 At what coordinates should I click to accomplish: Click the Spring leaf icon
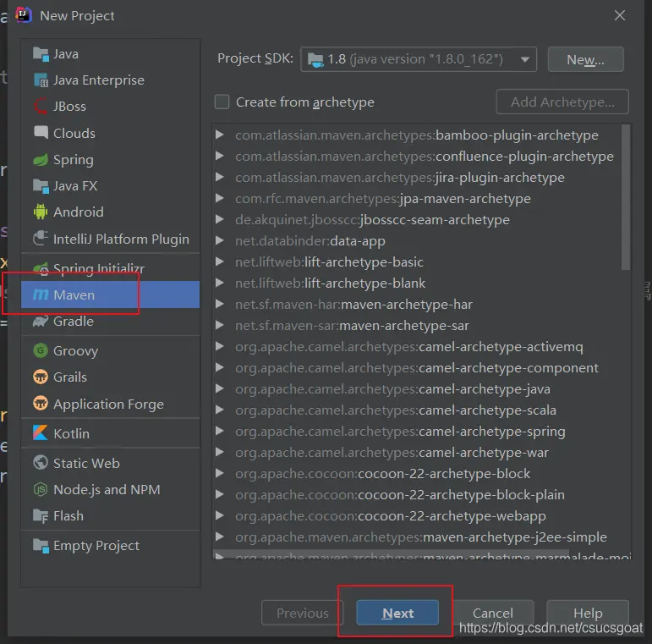tap(41, 160)
